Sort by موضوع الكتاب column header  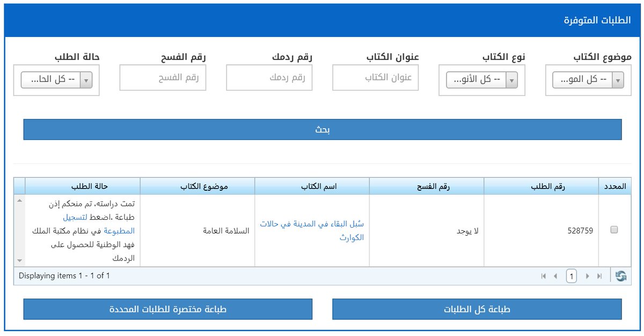click(x=197, y=186)
